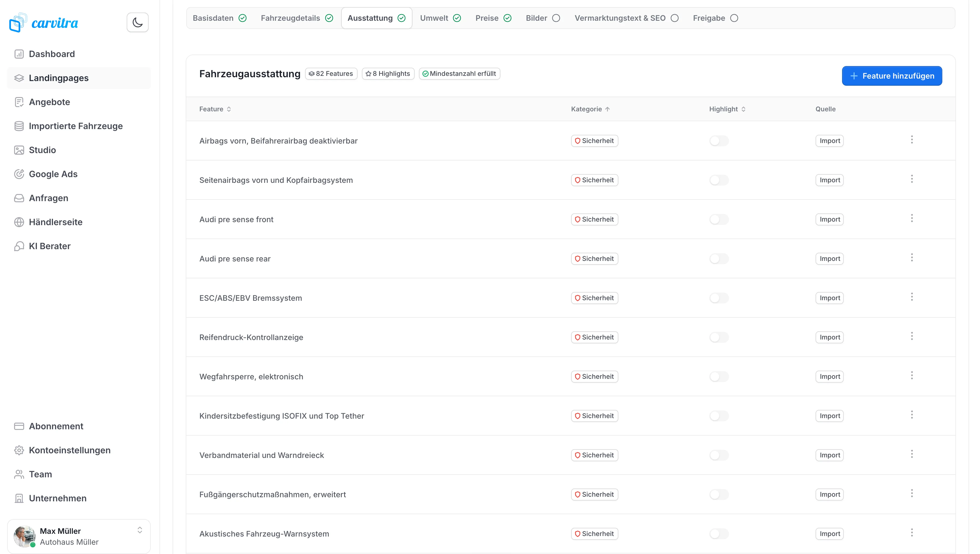Toggle highlight for Kindersitzbefestigung ISOFIX
Viewport: 980px width, 554px height.
(719, 416)
